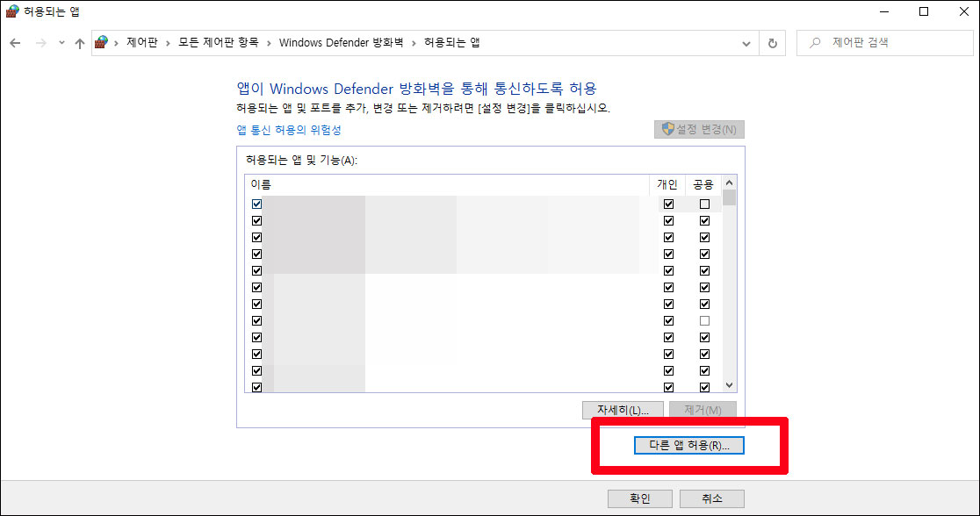Expand the chevron after 모든 제어판 항목
The height and width of the screenshot is (516, 980).
269,43
